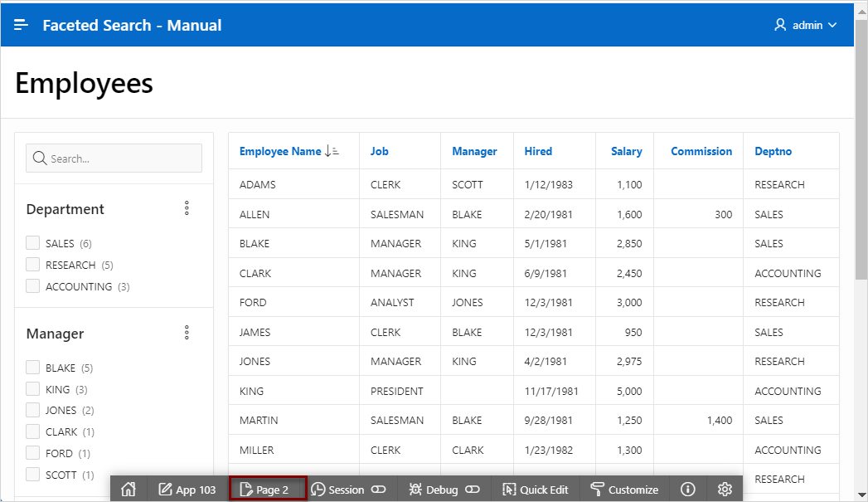Check the SALES department checkbox

click(32, 243)
